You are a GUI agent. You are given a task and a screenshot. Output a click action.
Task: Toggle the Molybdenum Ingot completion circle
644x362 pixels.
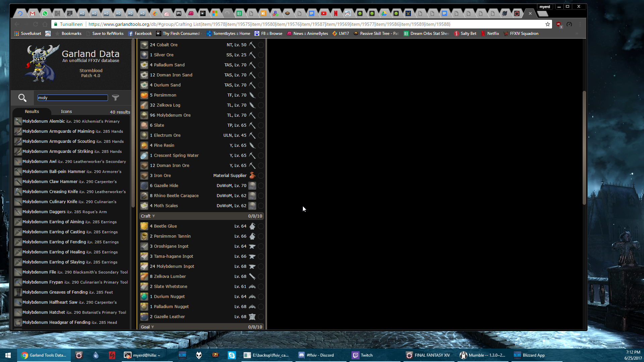(261, 266)
